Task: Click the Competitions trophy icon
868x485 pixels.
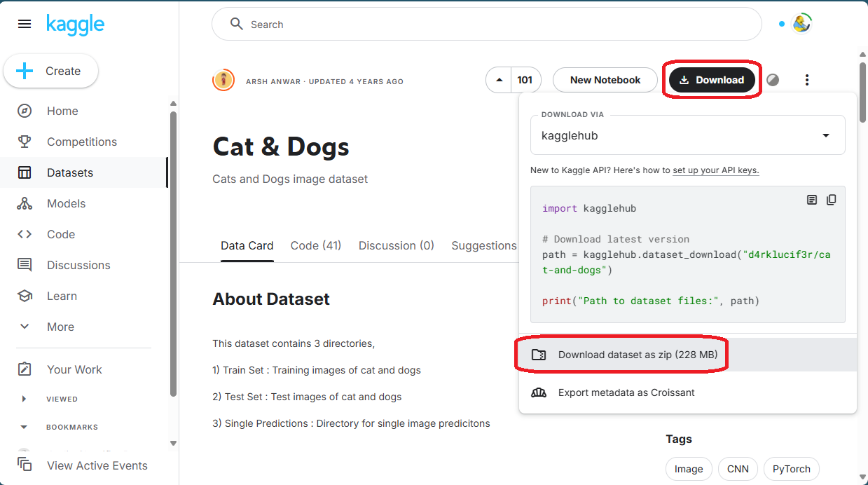Action: [25, 142]
